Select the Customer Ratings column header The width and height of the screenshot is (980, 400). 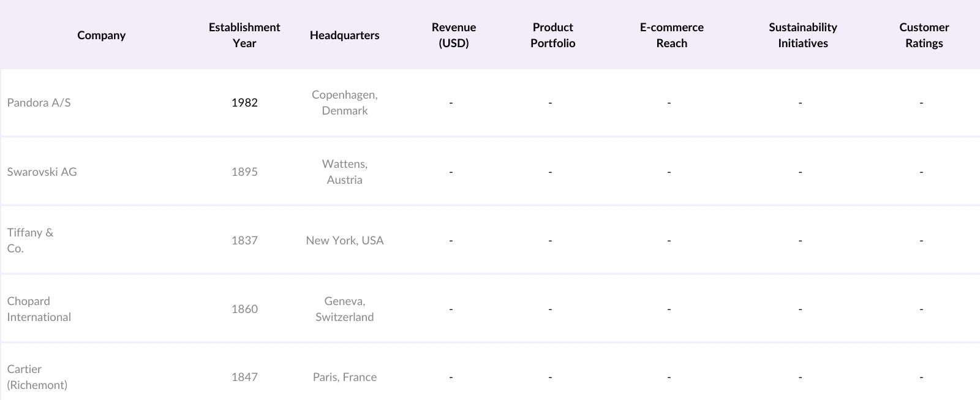924,36
